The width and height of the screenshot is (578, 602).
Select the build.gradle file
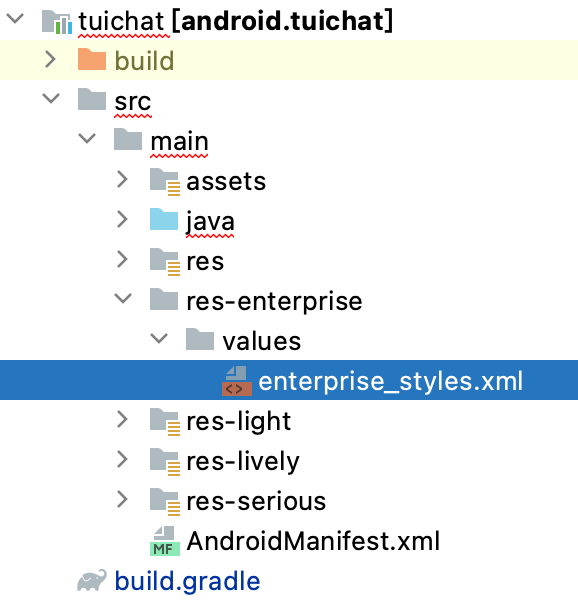pyautogui.click(x=187, y=581)
